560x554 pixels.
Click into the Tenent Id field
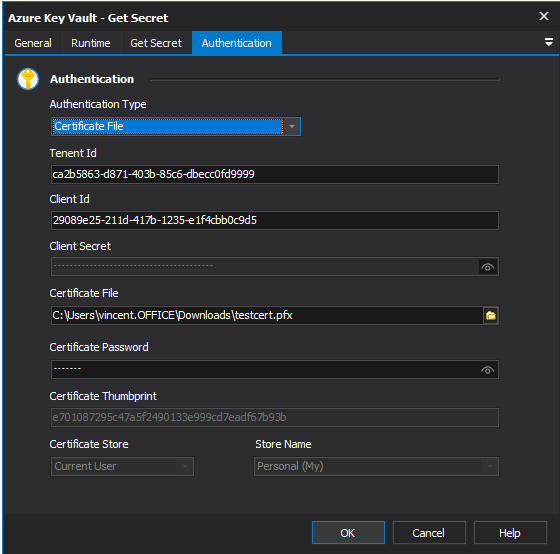(x=275, y=174)
